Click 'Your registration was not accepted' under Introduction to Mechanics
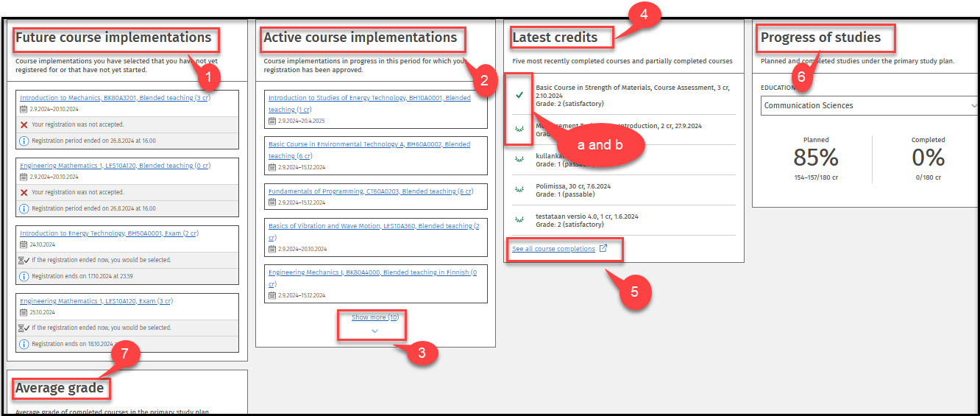The width and height of the screenshot is (980, 416). pos(78,125)
